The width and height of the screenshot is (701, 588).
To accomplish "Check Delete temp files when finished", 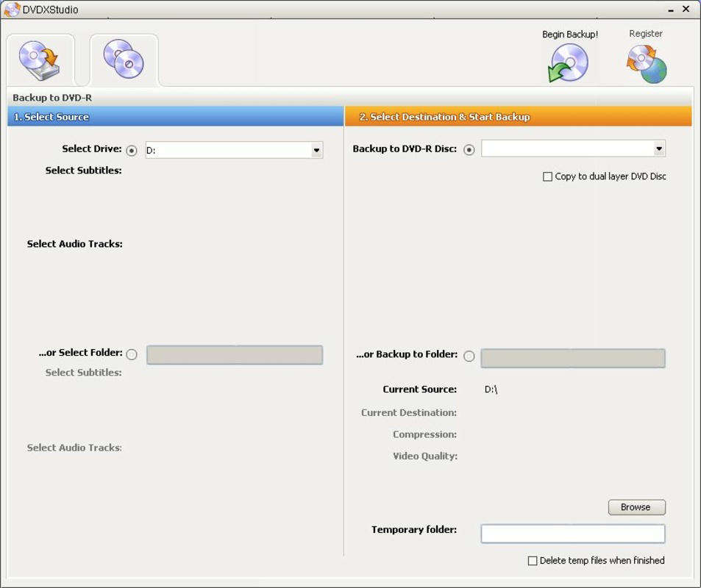I will pos(533,561).
